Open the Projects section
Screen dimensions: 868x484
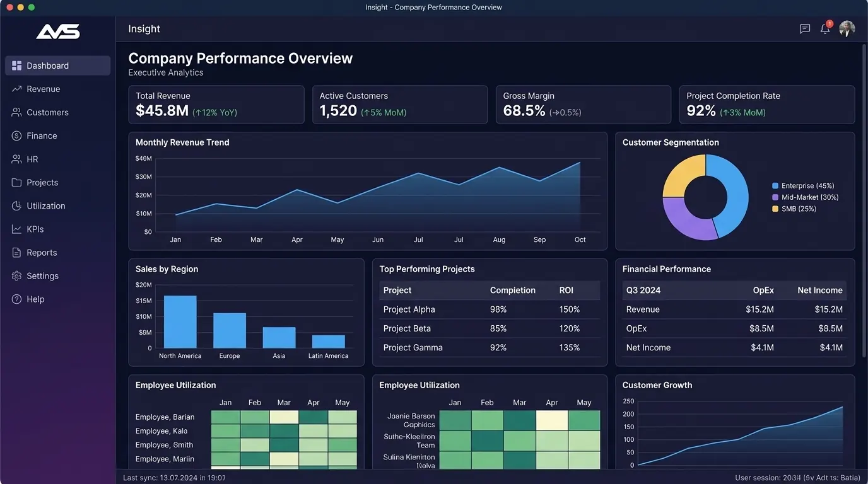pyautogui.click(x=57, y=182)
